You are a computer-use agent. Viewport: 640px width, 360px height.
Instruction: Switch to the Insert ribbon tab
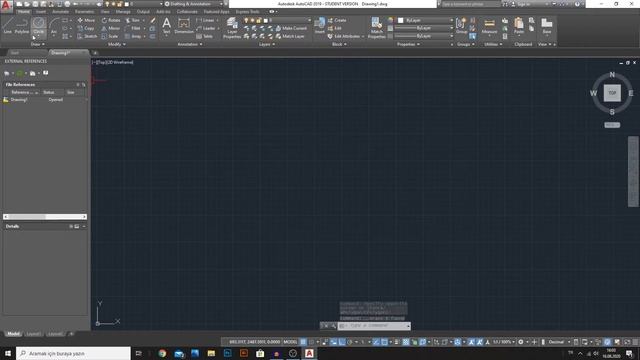41,12
